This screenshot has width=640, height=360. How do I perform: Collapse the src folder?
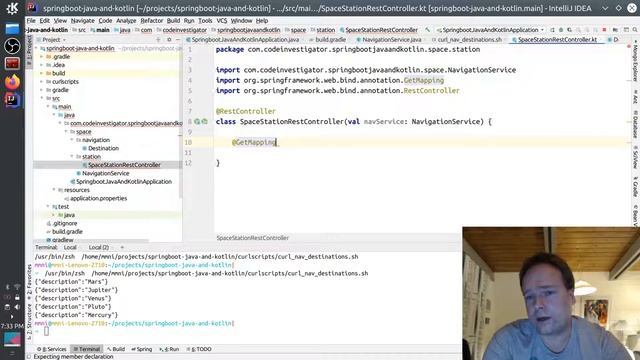pos(42,98)
